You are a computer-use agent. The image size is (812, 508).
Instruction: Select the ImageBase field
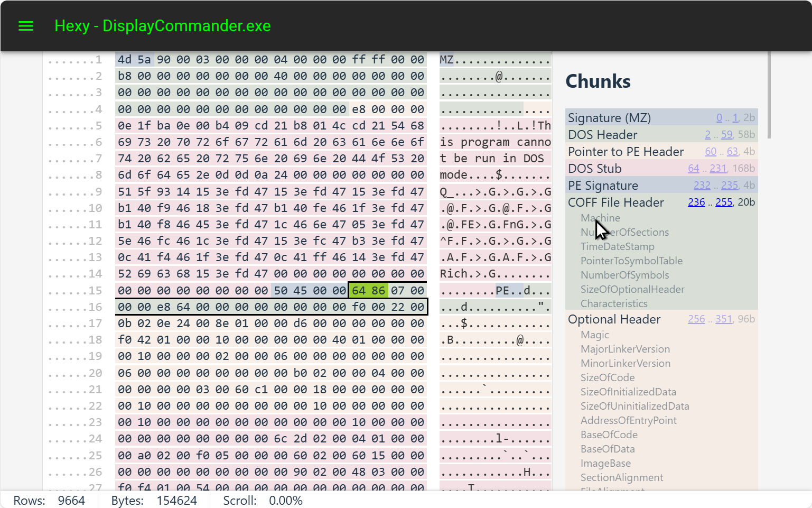pos(605,463)
